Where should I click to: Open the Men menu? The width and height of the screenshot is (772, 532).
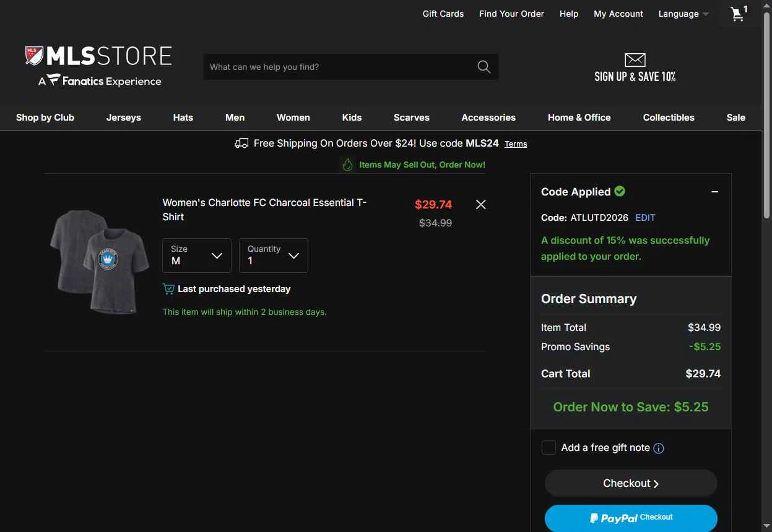pyautogui.click(x=235, y=118)
